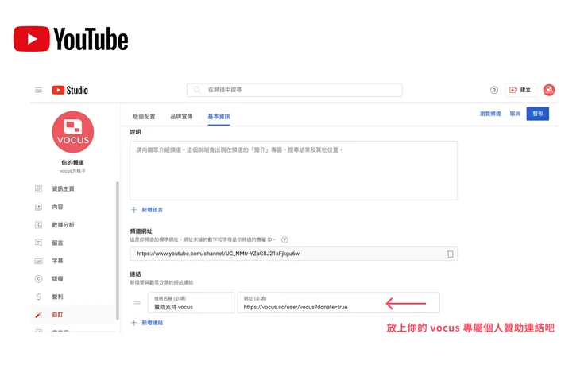Open 字幕 in sidebar

(57, 261)
